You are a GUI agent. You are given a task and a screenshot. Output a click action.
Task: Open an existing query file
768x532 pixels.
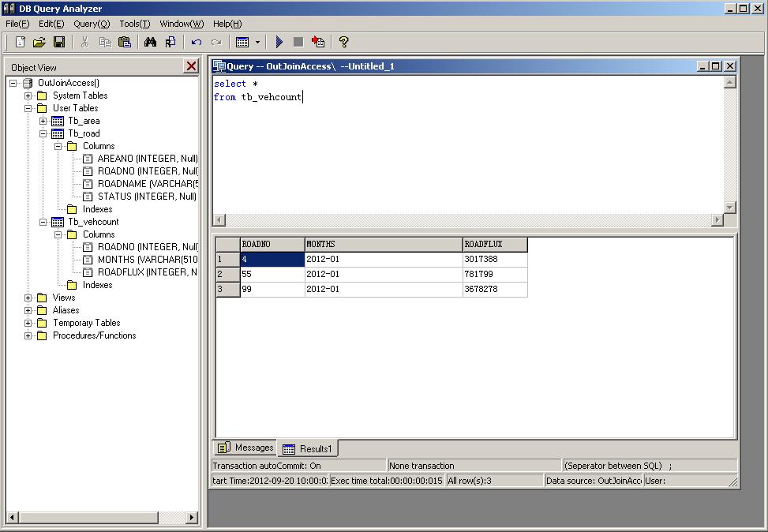point(39,42)
